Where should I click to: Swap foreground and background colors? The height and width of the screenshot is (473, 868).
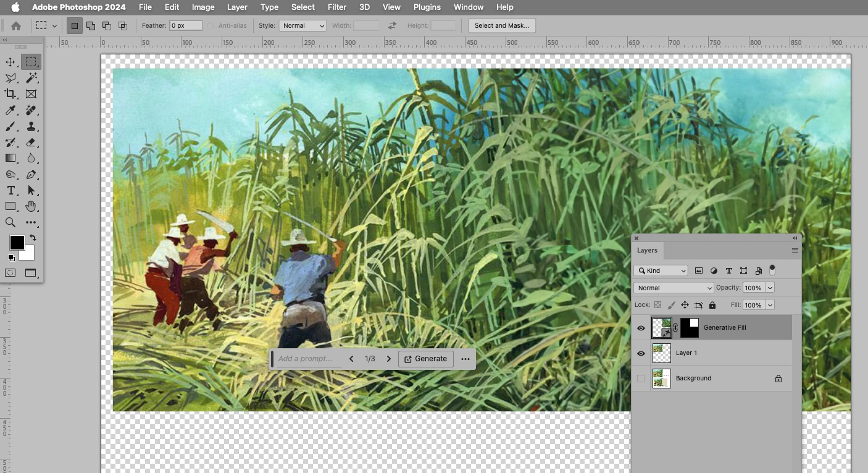tap(33, 238)
